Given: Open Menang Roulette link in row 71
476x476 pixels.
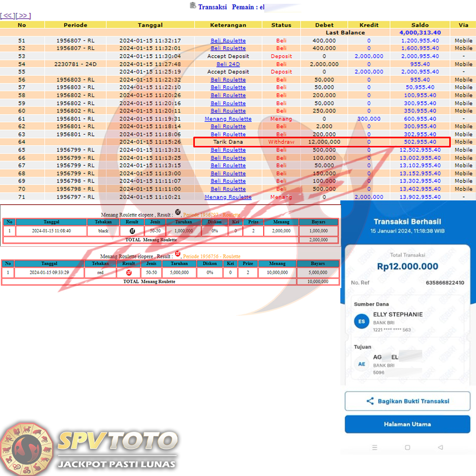Looking at the screenshot, I should (x=228, y=197).
